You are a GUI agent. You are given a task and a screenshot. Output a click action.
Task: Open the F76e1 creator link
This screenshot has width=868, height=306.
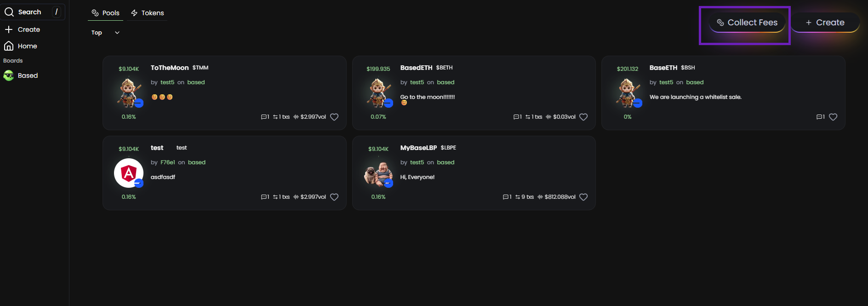pos(168,162)
